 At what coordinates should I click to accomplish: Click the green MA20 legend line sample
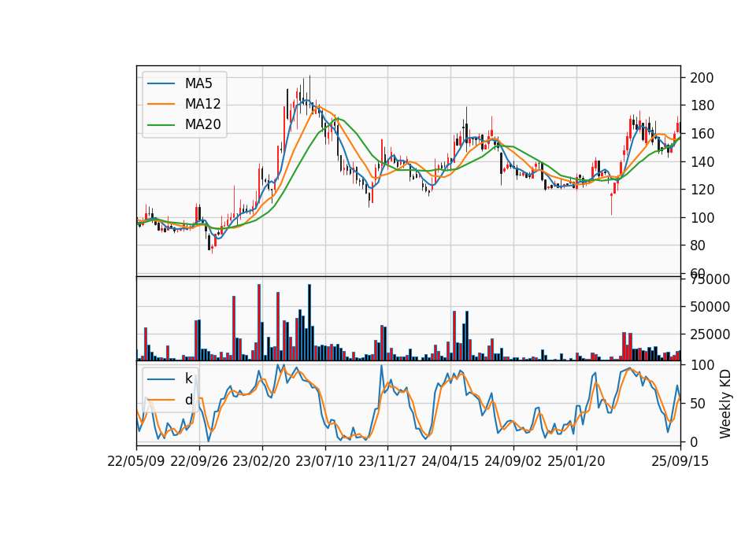pos(161,124)
